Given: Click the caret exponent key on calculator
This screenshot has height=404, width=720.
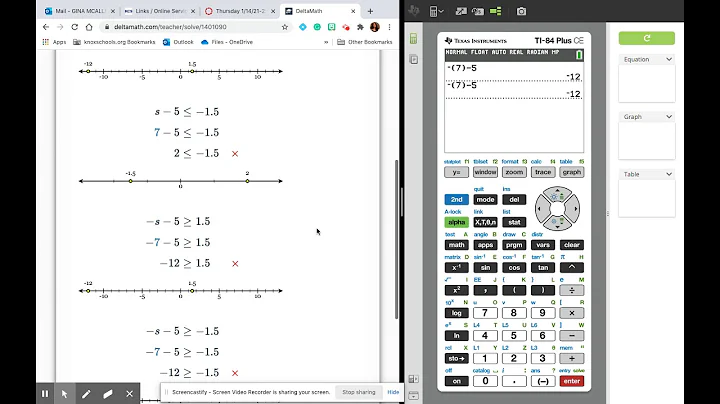Looking at the screenshot, I should 572,268.
